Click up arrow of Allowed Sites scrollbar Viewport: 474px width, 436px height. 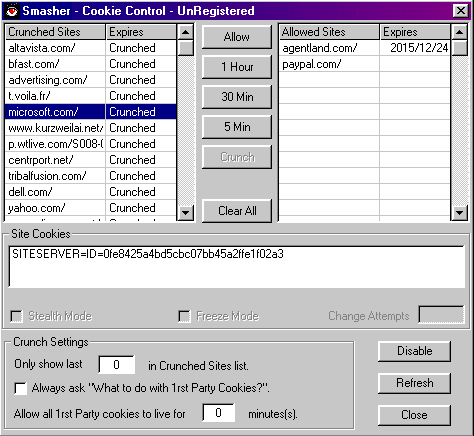click(x=460, y=32)
